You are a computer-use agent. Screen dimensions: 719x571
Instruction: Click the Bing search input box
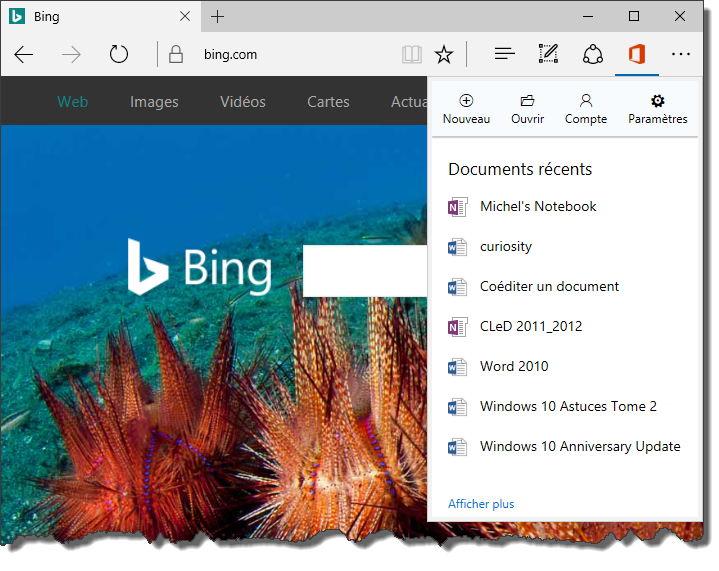pyautogui.click(x=365, y=271)
